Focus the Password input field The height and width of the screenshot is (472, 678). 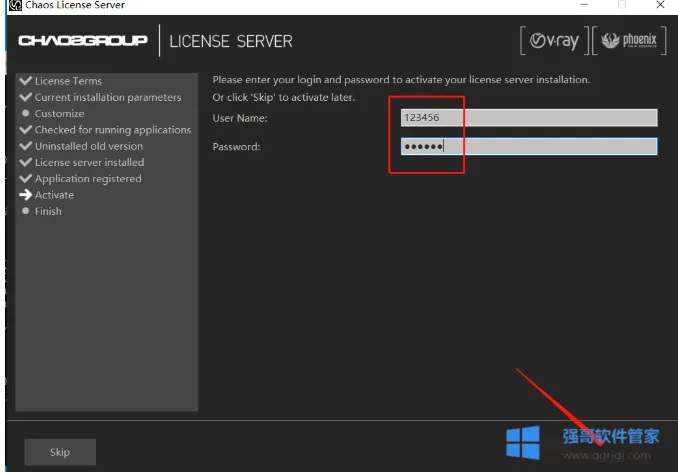(529, 146)
